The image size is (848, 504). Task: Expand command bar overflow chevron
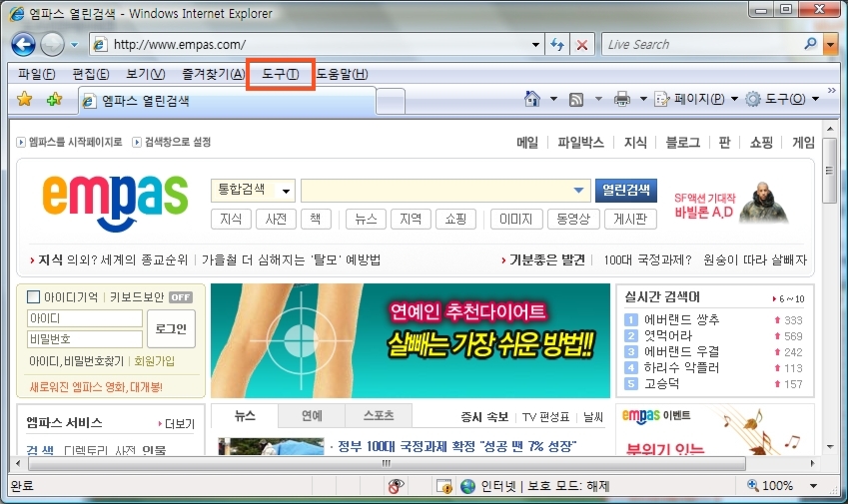click(x=832, y=90)
